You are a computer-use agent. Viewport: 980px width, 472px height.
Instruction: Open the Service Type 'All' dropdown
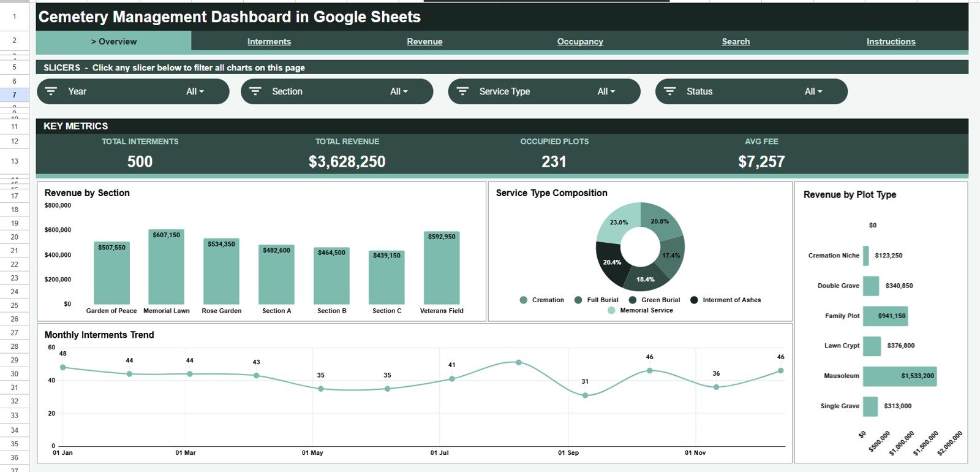[x=606, y=91]
